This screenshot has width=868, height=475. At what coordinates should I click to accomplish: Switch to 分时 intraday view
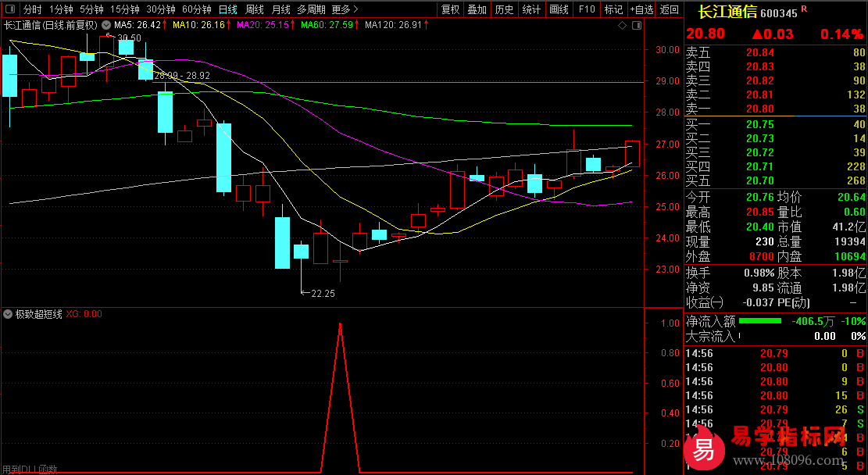pos(33,9)
